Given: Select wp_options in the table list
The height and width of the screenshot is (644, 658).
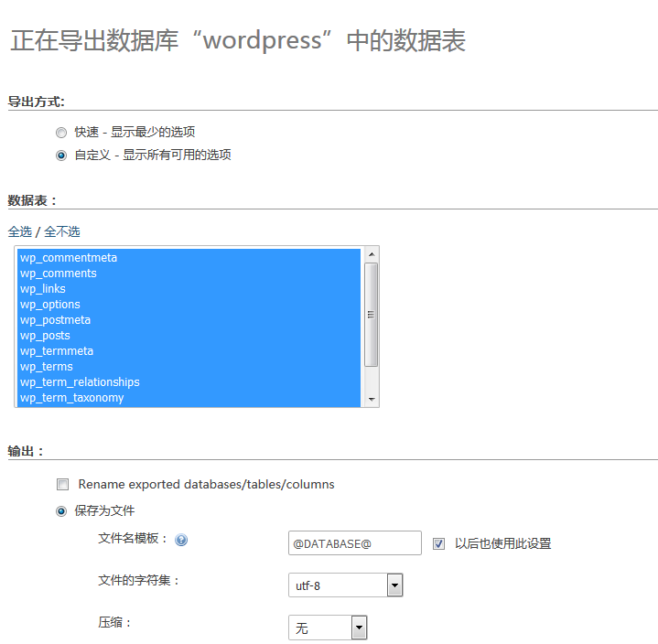Looking at the screenshot, I should [x=50, y=305].
